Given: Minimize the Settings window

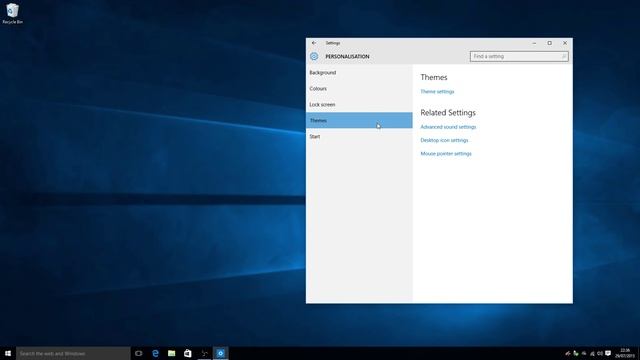Looking at the screenshot, I should click(x=534, y=43).
